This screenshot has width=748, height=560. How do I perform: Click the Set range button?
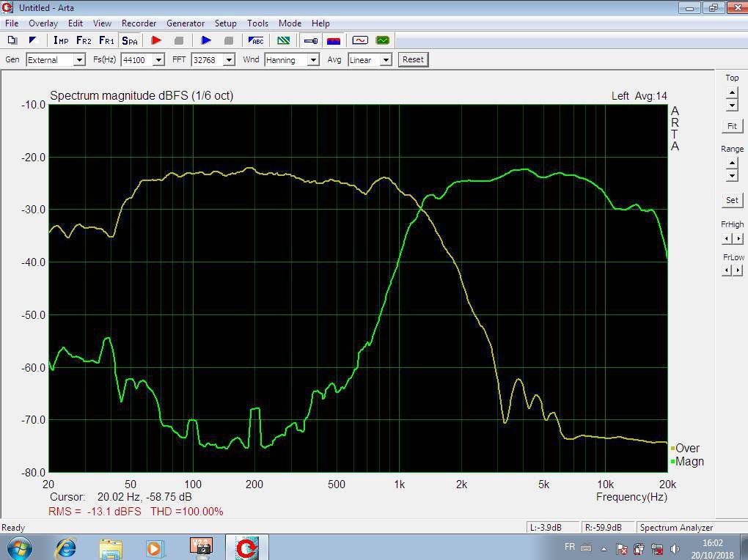point(733,200)
